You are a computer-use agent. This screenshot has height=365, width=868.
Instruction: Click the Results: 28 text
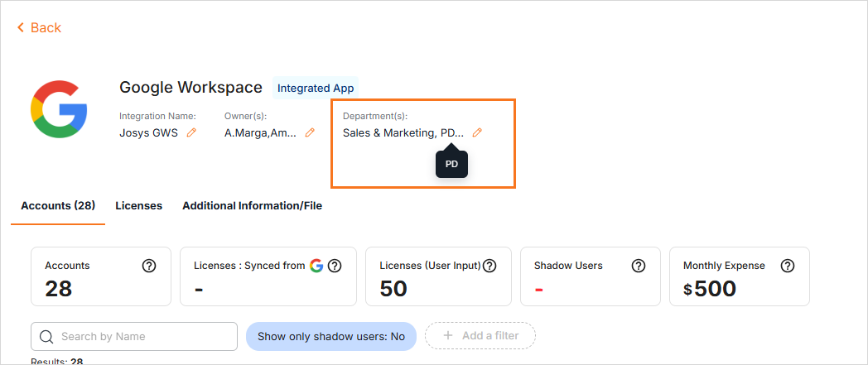coord(57,362)
